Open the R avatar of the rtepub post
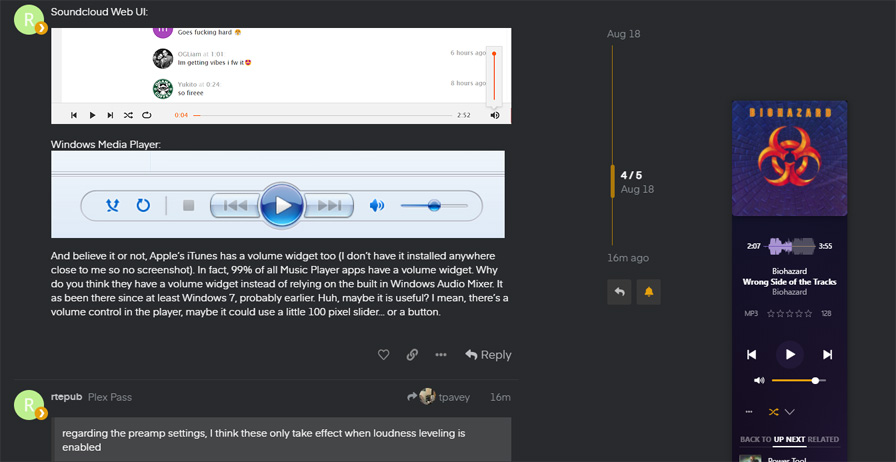The width and height of the screenshot is (896, 462). [29, 405]
